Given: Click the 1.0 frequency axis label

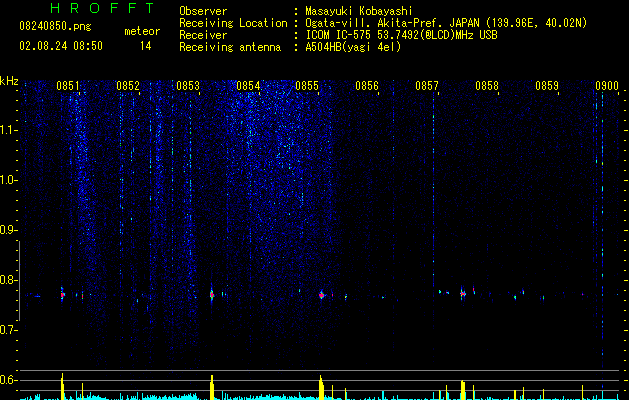Looking at the screenshot, I should [x=8, y=180].
